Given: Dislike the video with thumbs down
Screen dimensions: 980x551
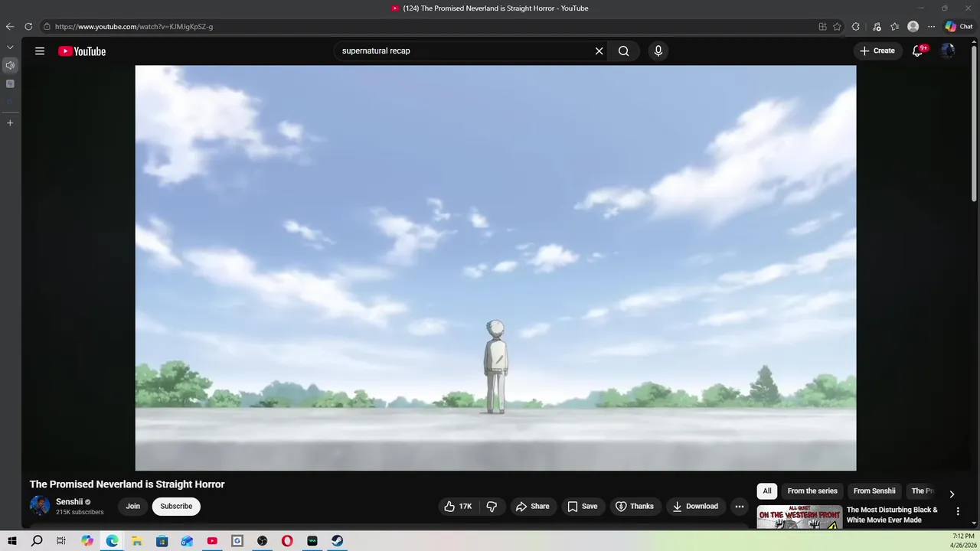Looking at the screenshot, I should coord(492,507).
